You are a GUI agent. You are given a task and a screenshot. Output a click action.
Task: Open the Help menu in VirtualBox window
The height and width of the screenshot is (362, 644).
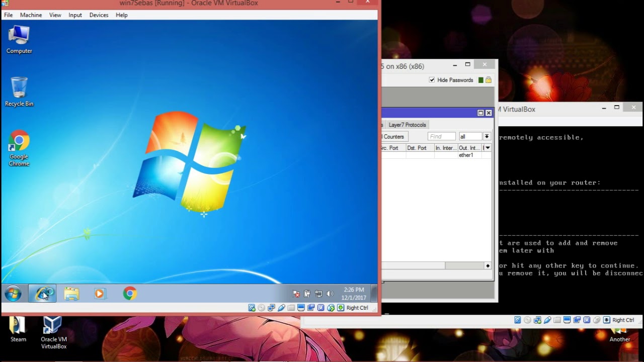122,15
